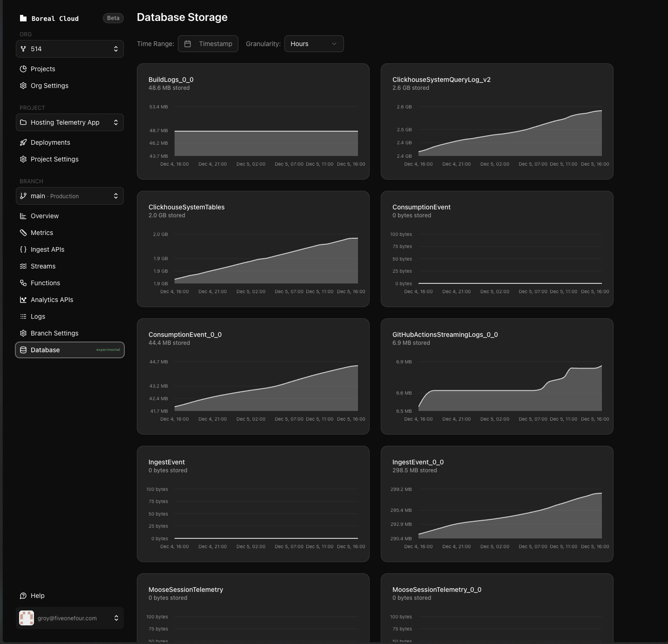Image resolution: width=668 pixels, height=644 pixels.
Task: Click the Analytics APIs chart icon
Action: 23,300
